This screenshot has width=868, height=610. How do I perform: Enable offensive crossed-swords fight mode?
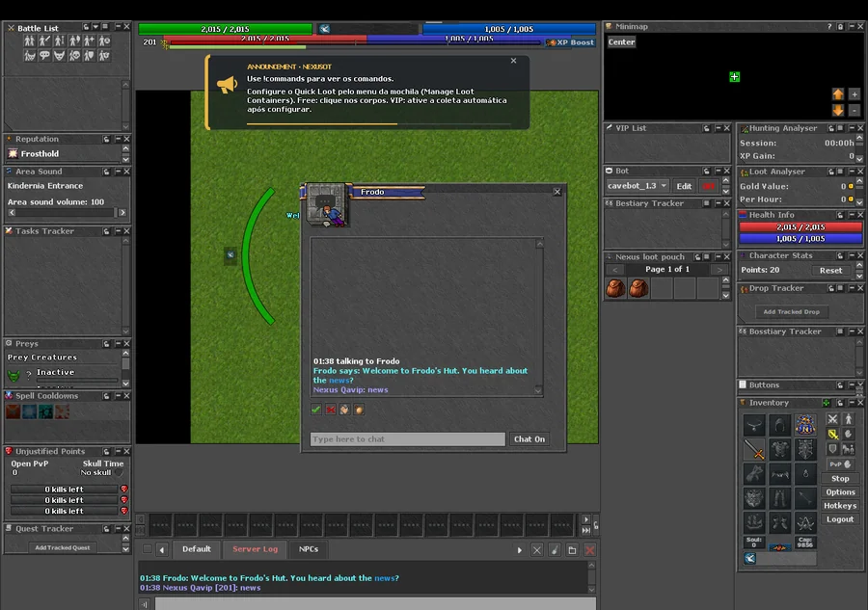click(x=832, y=419)
